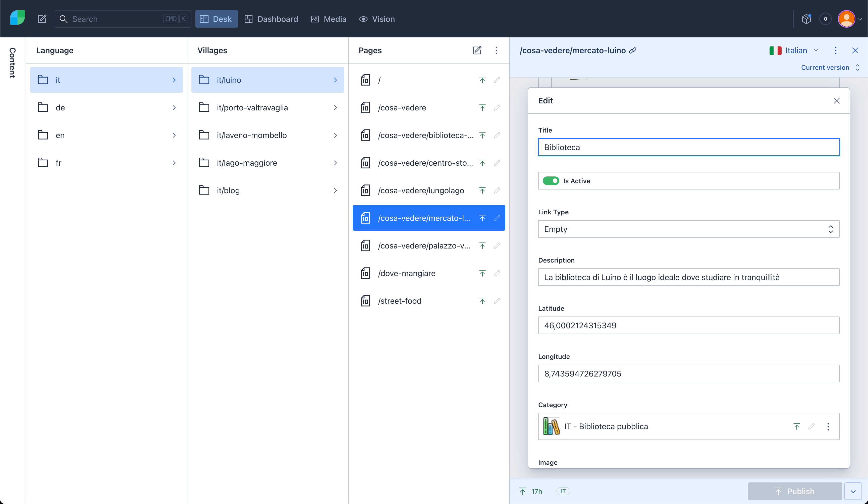The height and width of the screenshot is (504, 868).
Task: Click the compose new document icon in top bar
Action: click(42, 19)
